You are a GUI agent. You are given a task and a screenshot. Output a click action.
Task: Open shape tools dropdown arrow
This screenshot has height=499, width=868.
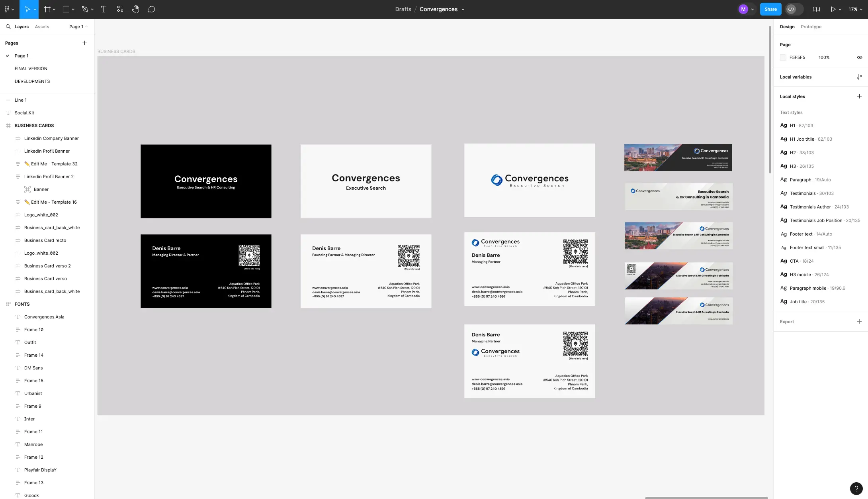73,9
